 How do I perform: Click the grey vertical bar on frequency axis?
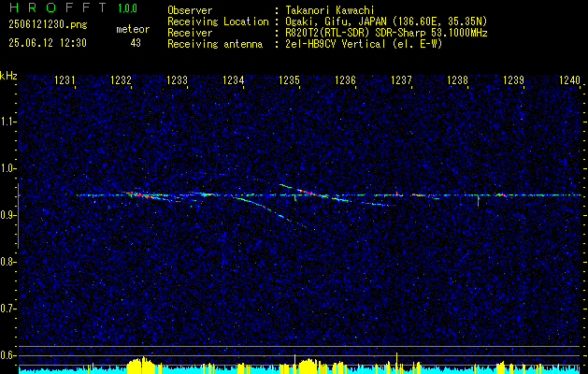tap(18, 216)
